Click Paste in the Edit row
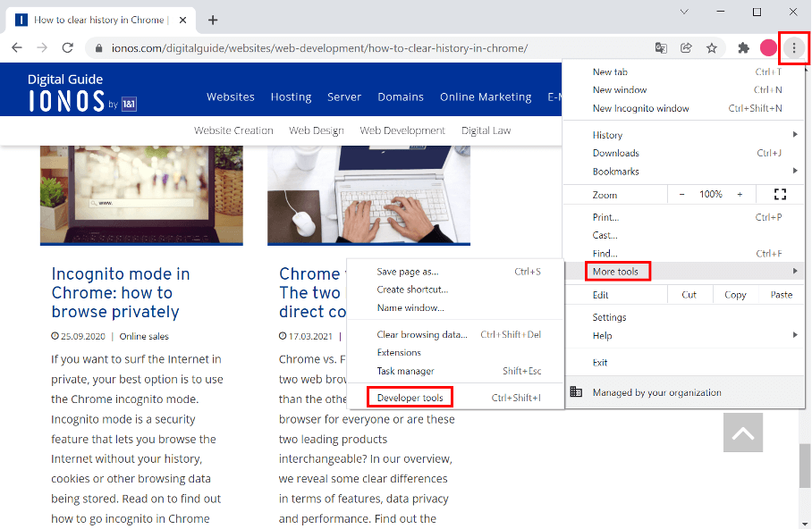Screen dimensions: 812x529 (781, 295)
